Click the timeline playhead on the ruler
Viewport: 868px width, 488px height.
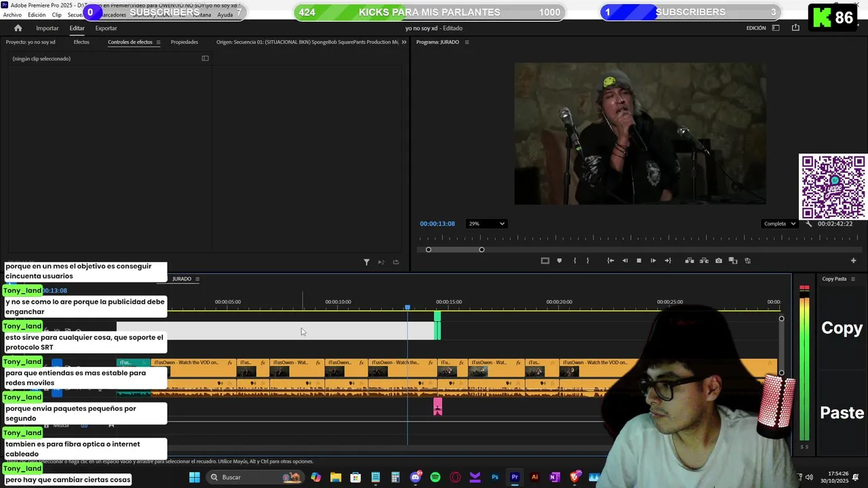[408, 308]
